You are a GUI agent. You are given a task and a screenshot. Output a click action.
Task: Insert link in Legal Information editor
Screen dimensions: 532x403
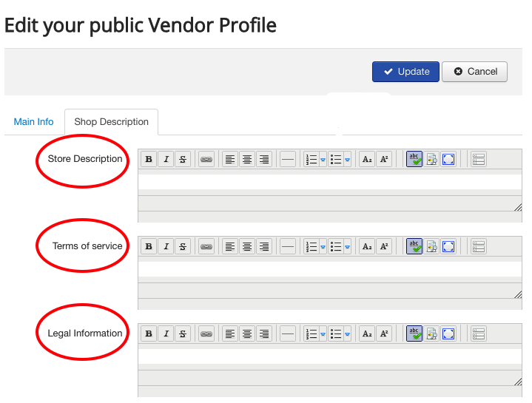[x=206, y=333]
